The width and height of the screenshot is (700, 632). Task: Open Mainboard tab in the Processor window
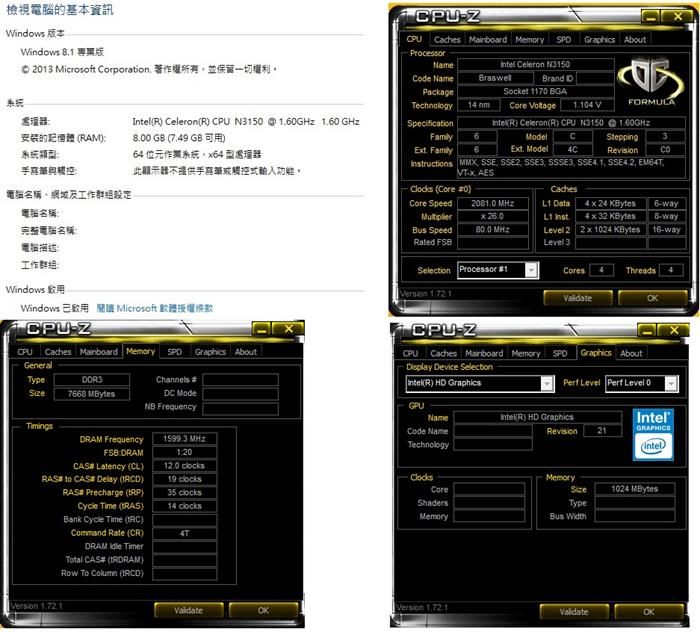pos(488,40)
